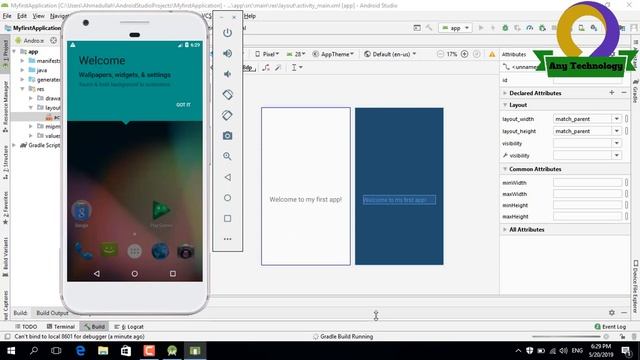Click emulator toolbar Back triangle

coord(227,177)
